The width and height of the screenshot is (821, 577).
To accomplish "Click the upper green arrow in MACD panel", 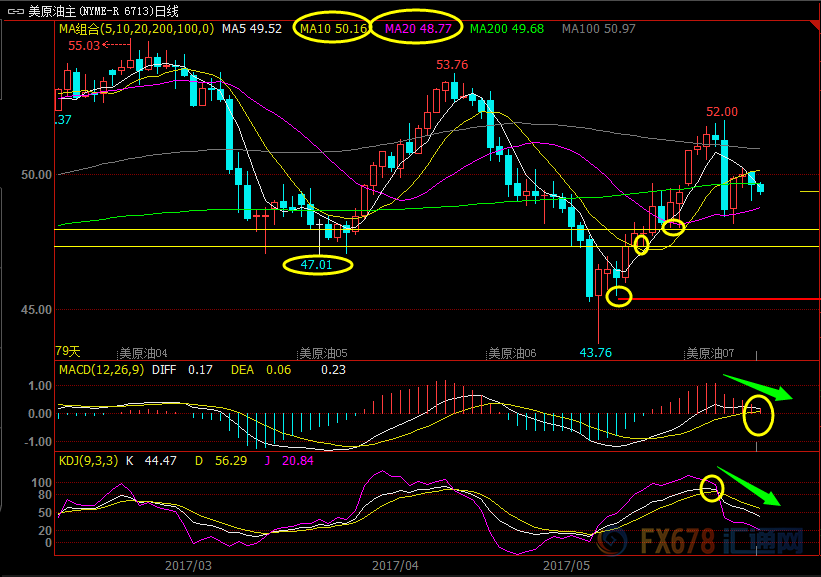I will click(757, 386).
